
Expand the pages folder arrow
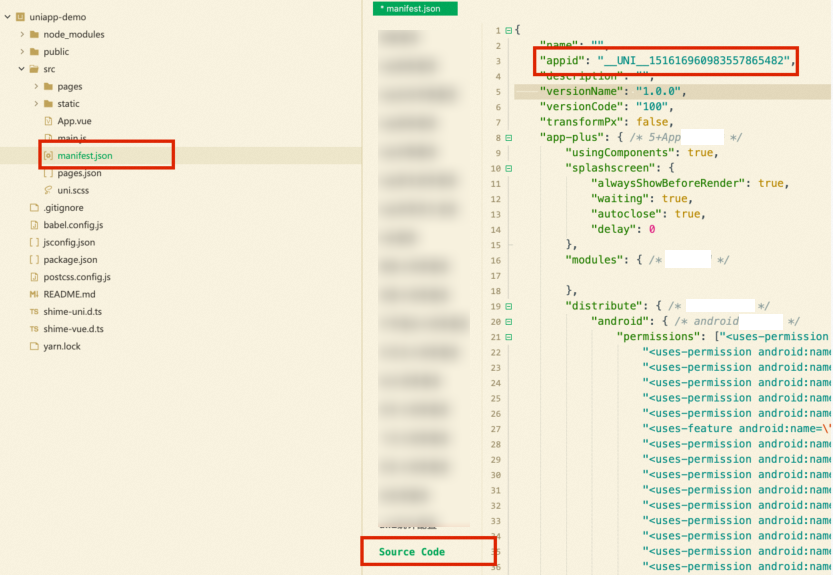[x=36, y=86]
